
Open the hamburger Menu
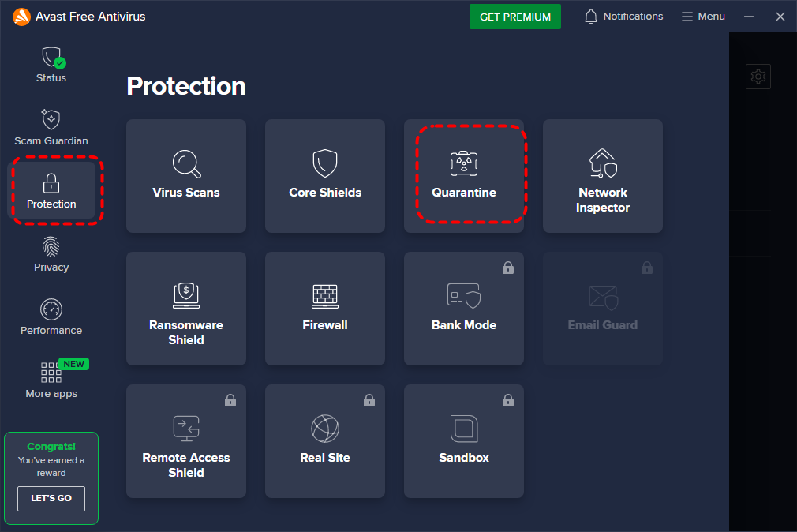coord(703,17)
